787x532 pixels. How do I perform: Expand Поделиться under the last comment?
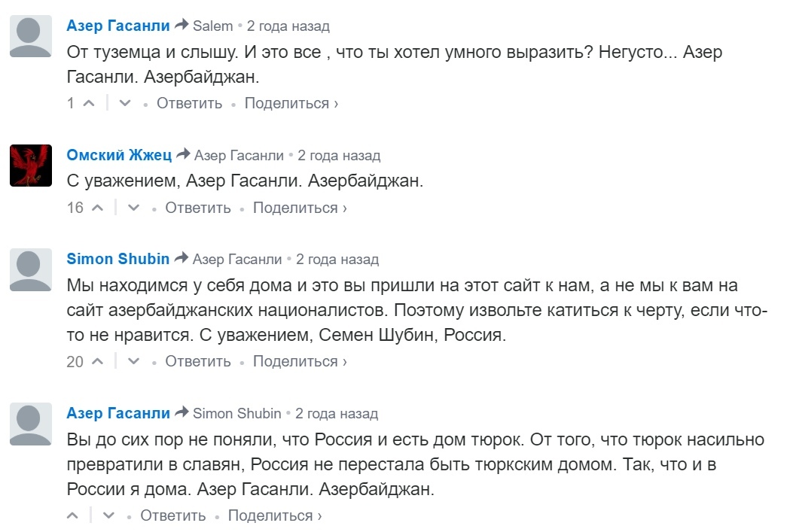pyautogui.click(x=275, y=515)
